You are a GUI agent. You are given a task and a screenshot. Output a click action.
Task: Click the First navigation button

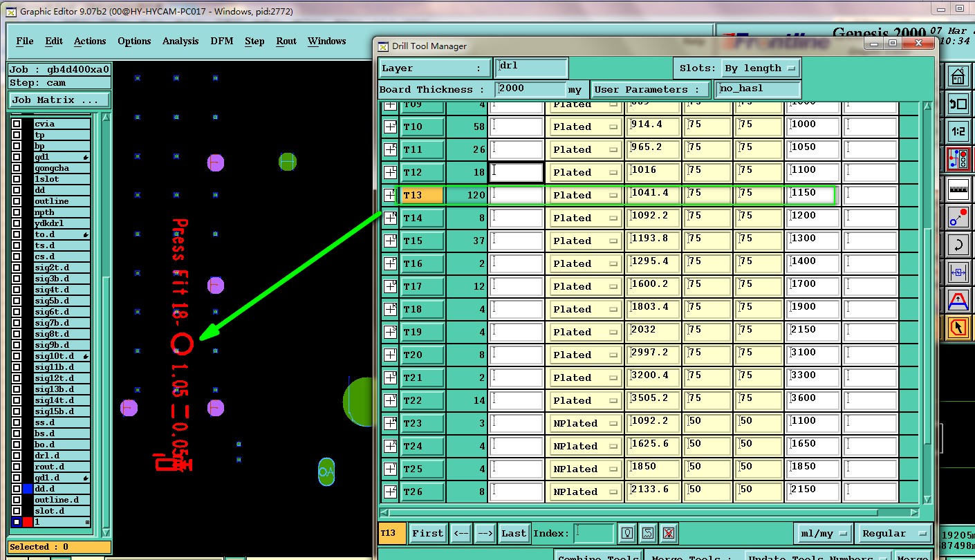pyautogui.click(x=427, y=533)
